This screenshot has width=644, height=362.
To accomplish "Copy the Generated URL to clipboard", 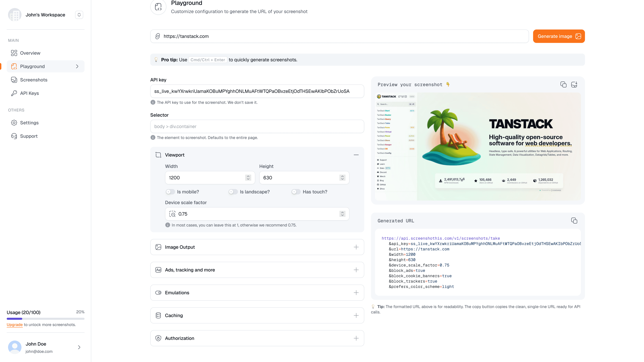I will tap(574, 221).
